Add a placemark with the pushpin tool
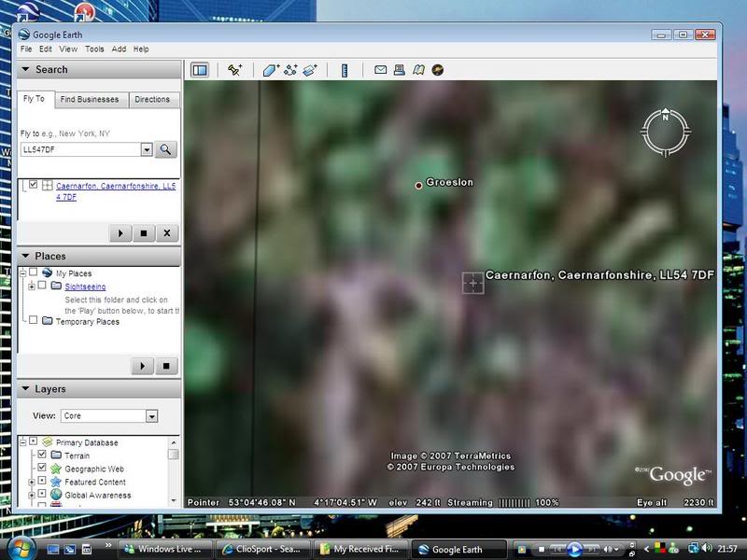 [x=234, y=71]
